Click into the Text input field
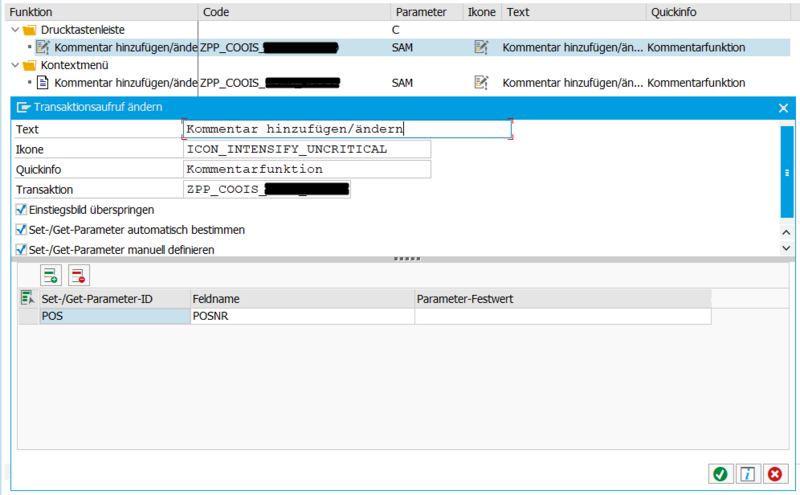This screenshot has height=495, width=800. click(347, 129)
